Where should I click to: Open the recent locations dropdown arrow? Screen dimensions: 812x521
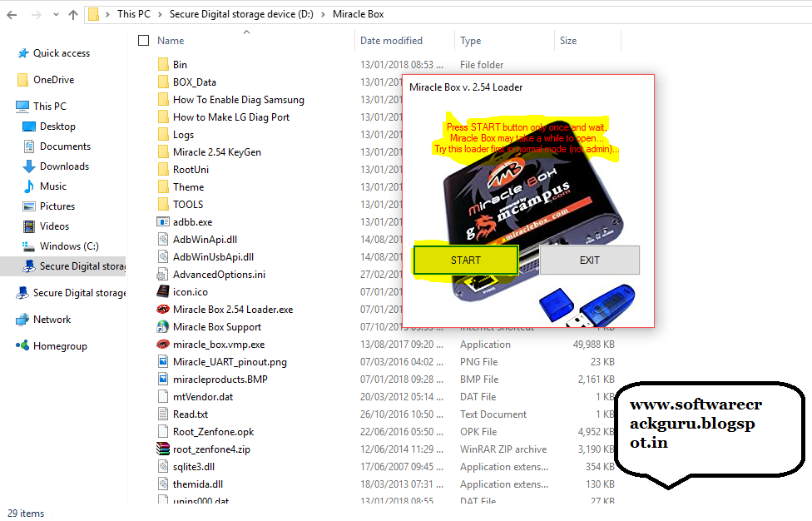click(56, 14)
